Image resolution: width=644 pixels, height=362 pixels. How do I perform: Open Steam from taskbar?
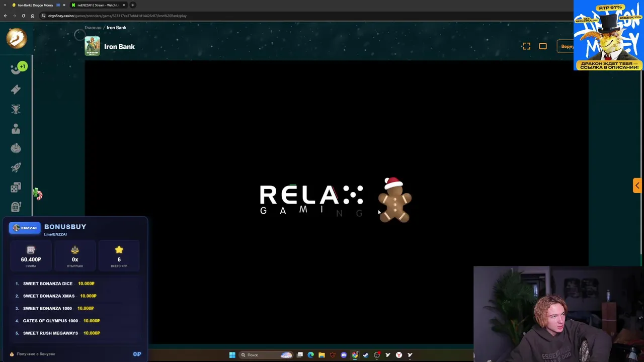coord(365,355)
